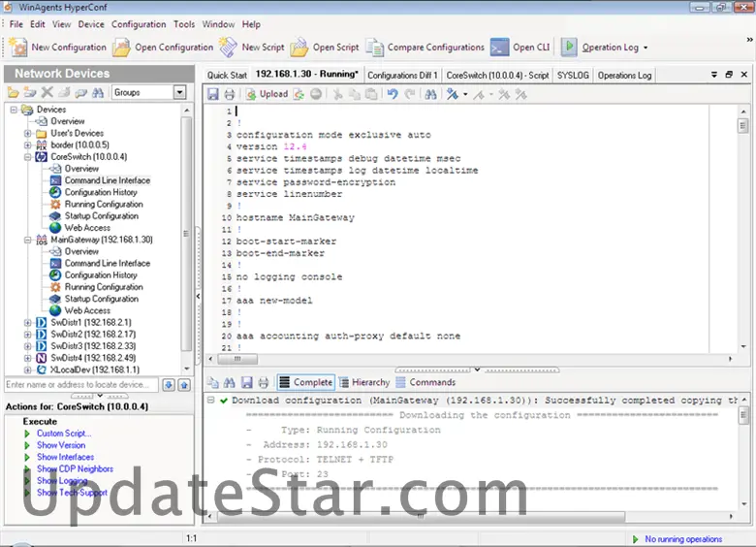Click the refresh icon right of Upload
This screenshot has height=547, width=756.
pos(299,94)
